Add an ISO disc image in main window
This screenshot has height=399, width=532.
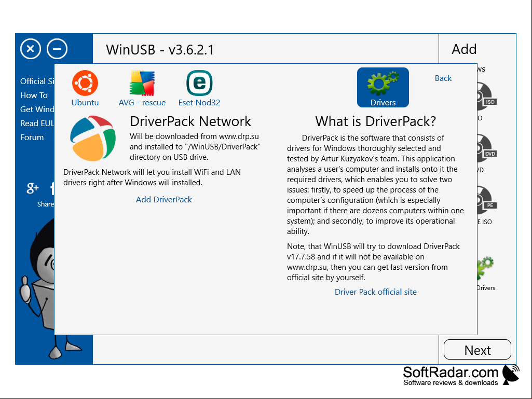[x=486, y=97]
